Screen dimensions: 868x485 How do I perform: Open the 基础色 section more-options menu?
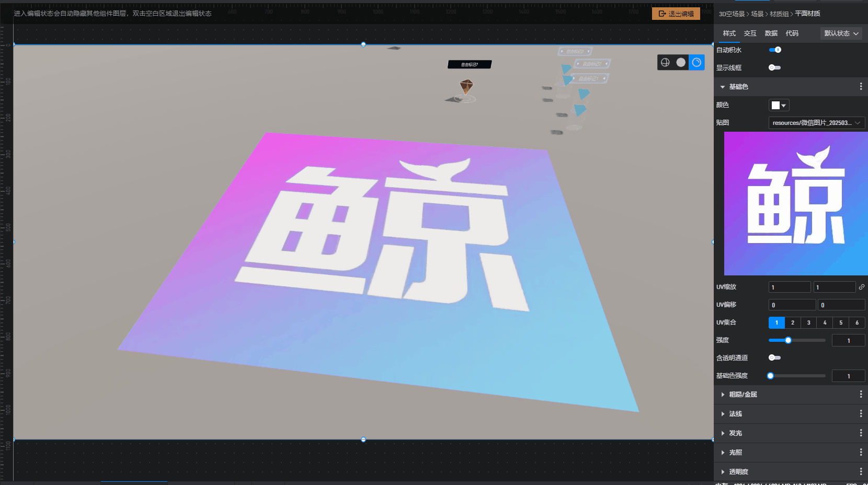(x=861, y=87)
